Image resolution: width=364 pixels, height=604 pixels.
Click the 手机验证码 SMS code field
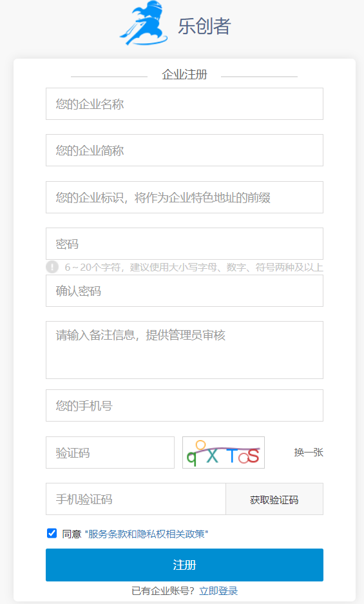(135, 499)
